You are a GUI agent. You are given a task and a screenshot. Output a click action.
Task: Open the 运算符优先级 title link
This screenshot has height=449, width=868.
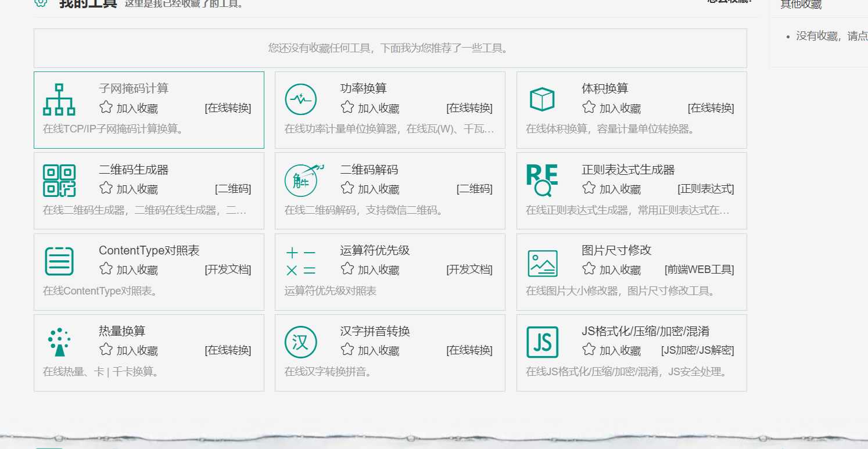[x=375, y=250]
